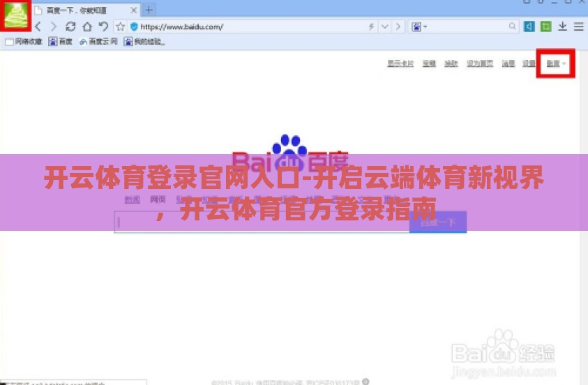Click the blue security shield icon

(134, 27)
